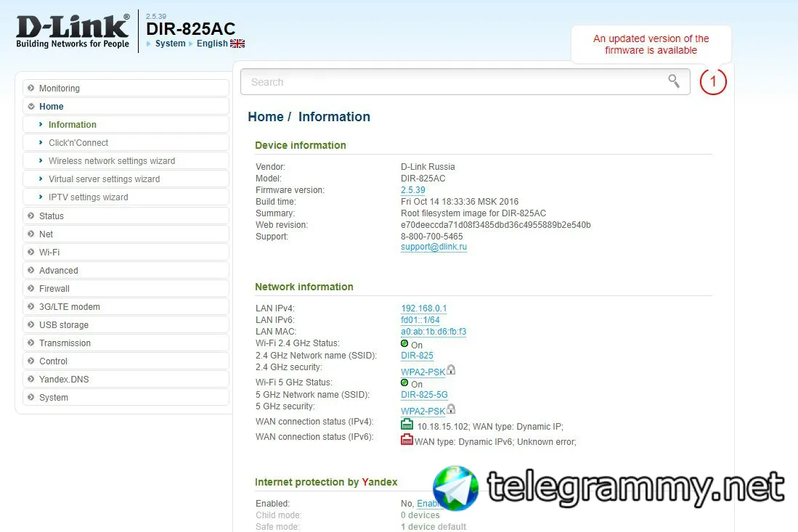Click the 5 GHz WPA2-PSK link
Screen dimensions: 798x532
[x=423, y=411]
